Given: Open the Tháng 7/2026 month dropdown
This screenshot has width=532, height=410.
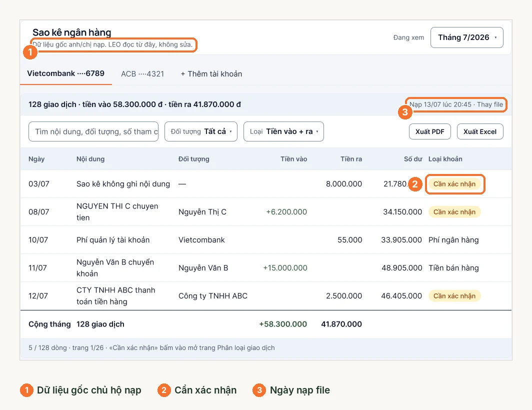Looking at the screenshot, I should click(x=466, y=37).
